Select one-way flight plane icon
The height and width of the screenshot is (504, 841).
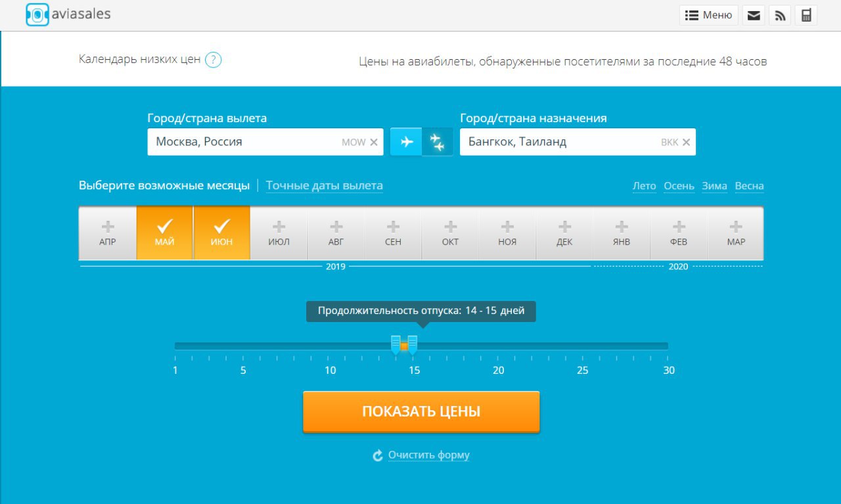406,141
